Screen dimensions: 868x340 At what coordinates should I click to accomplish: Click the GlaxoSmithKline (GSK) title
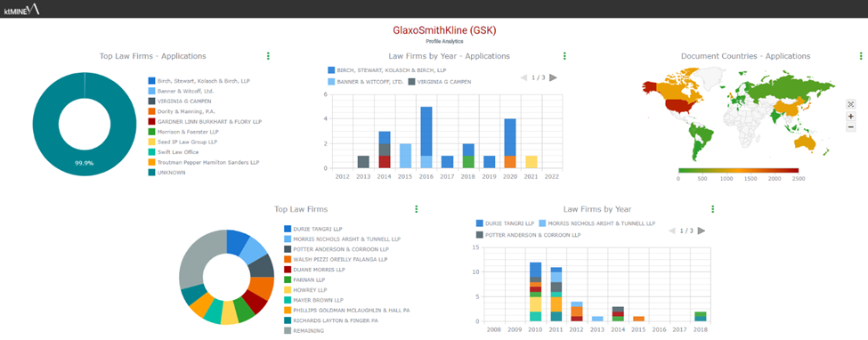pyautogui.click(x=444, y=30)
